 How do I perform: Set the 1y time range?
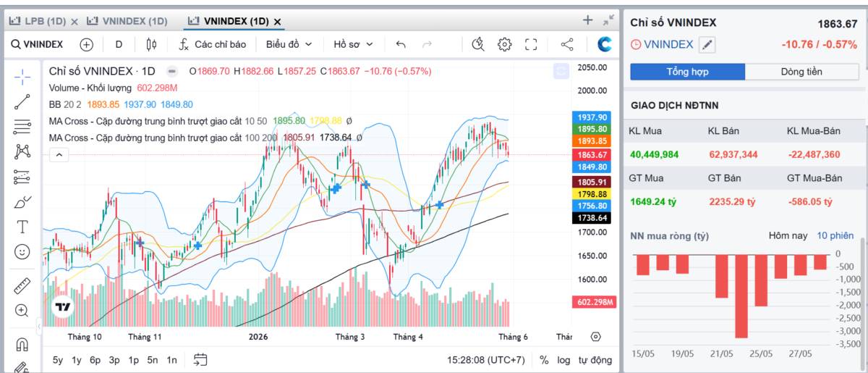coord(77,359)
